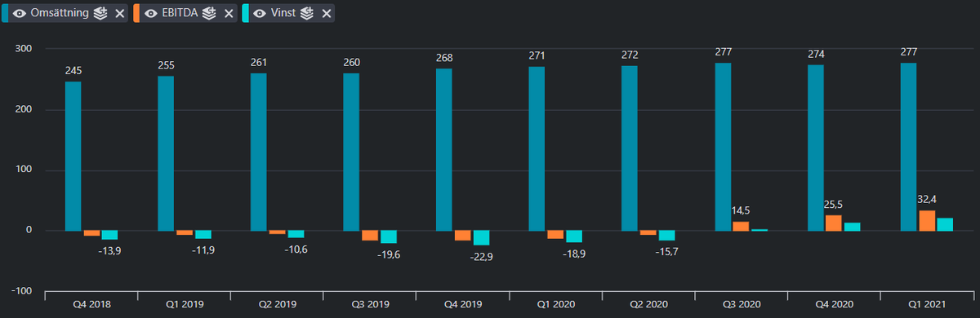Click the orange EBITDA color swatch
The height and width of the screenshot is (318, 980).
point(136,13)
